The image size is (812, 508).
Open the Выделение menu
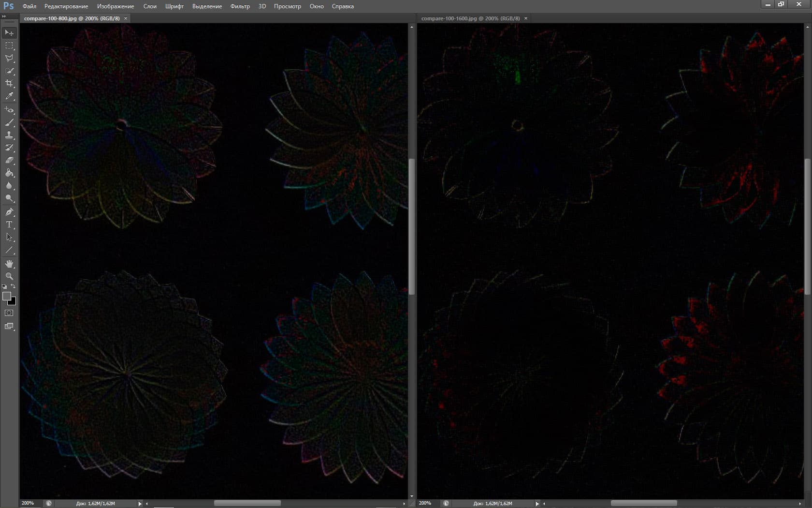tap(207, 6)
